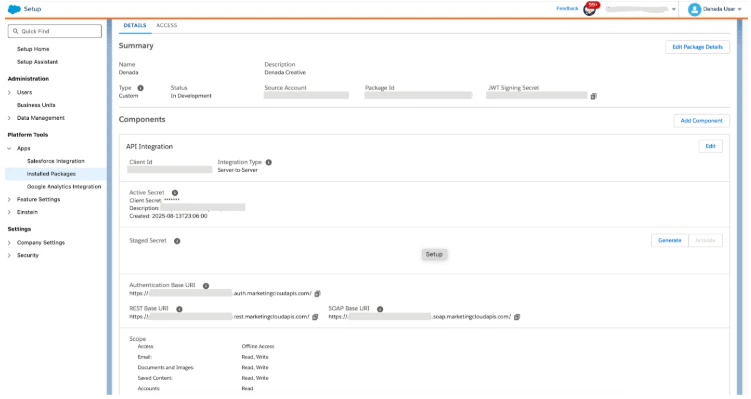Copy the REST Base URI

[315, 317]
